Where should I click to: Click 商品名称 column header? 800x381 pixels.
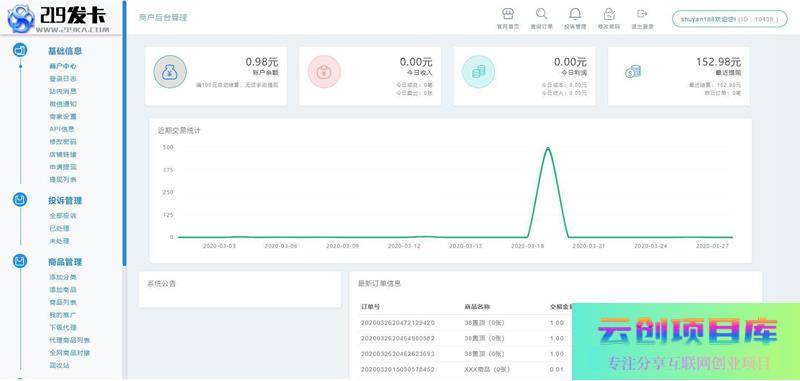tap(477, 307)
